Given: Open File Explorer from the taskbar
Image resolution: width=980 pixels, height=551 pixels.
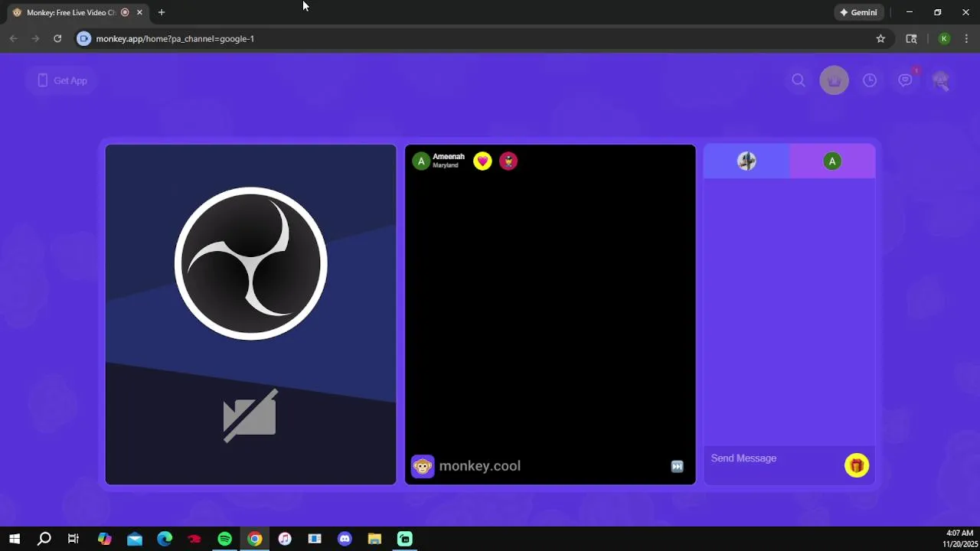Looking at the screenshot, I should point(374,539).
